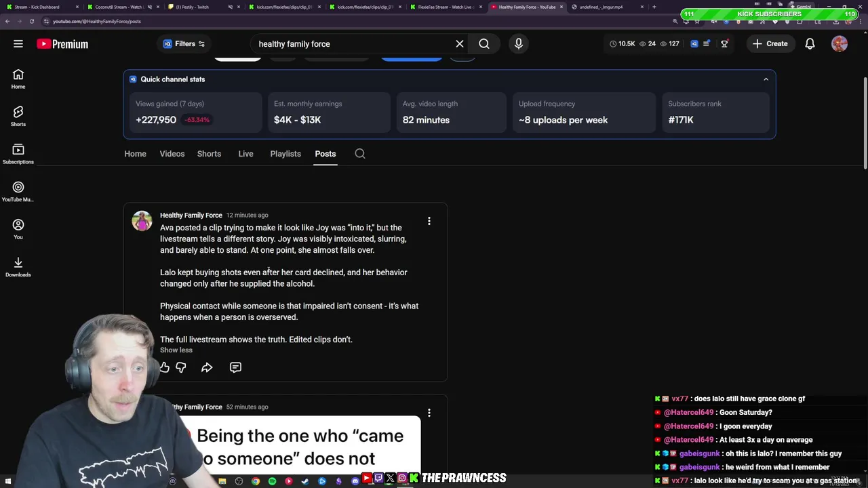
Task: Click the 10.5K clock stat in header
Action: pyautogui.click(x=622, y=44)
